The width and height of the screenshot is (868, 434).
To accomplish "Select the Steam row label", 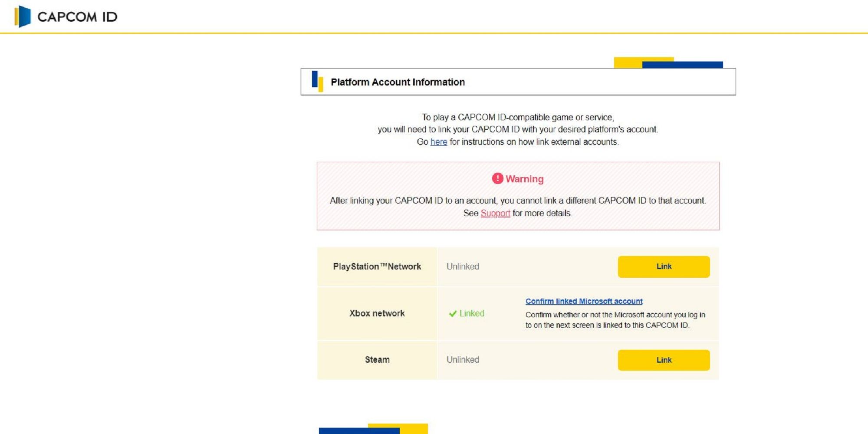I will click(377, 359).
